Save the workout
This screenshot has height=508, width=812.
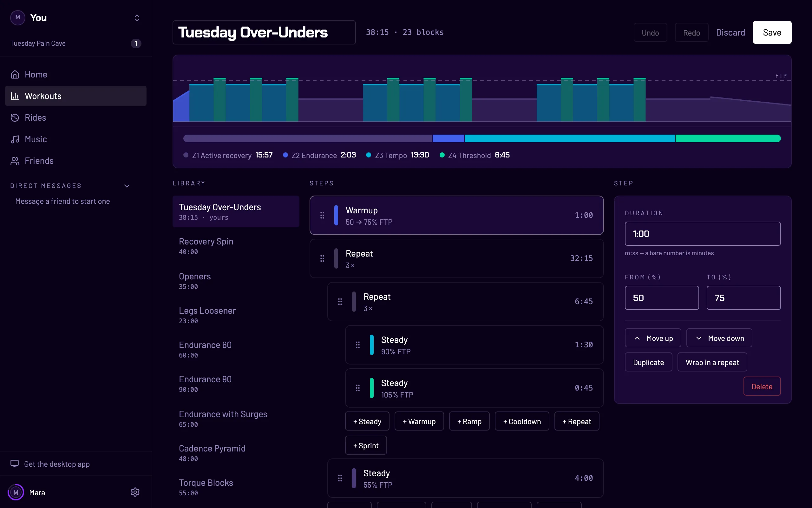(772, 33)
